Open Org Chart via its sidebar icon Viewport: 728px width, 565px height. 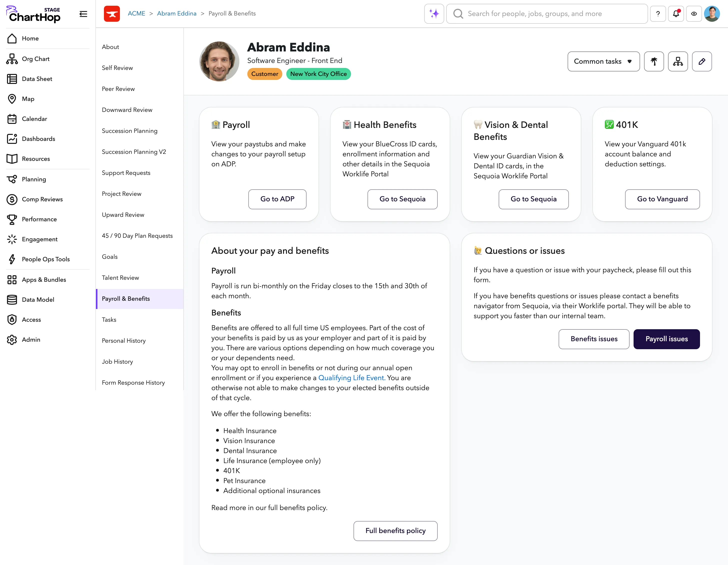12,59
